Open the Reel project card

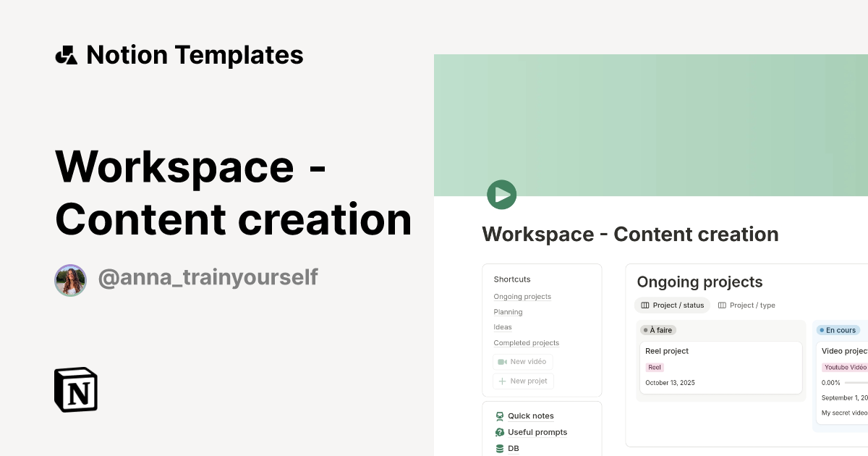720,367
